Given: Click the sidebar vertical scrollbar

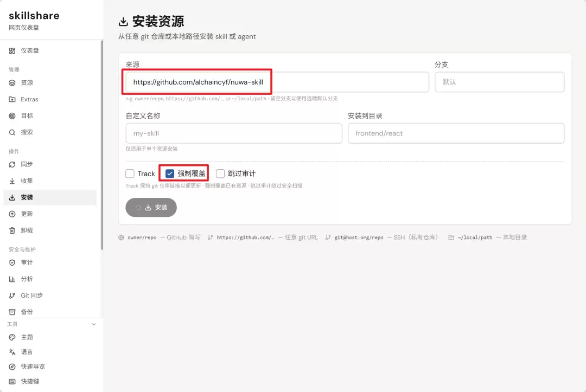Looking at the screenshot, I should click(101, 145).
